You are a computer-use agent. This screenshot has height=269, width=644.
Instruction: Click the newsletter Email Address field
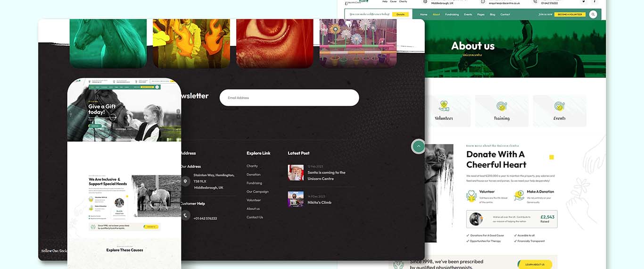click(289, 98)
